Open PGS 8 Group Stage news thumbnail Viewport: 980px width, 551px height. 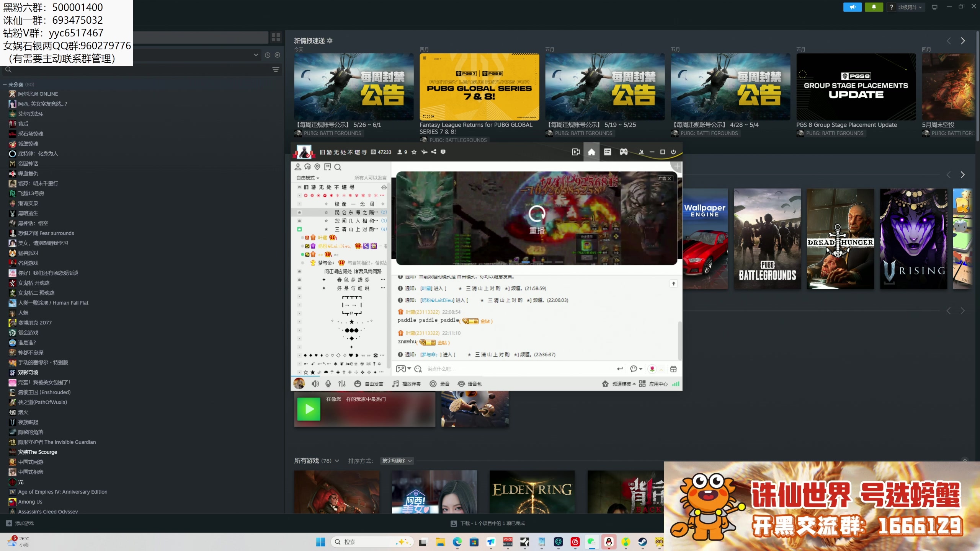[x=856, y=87]
